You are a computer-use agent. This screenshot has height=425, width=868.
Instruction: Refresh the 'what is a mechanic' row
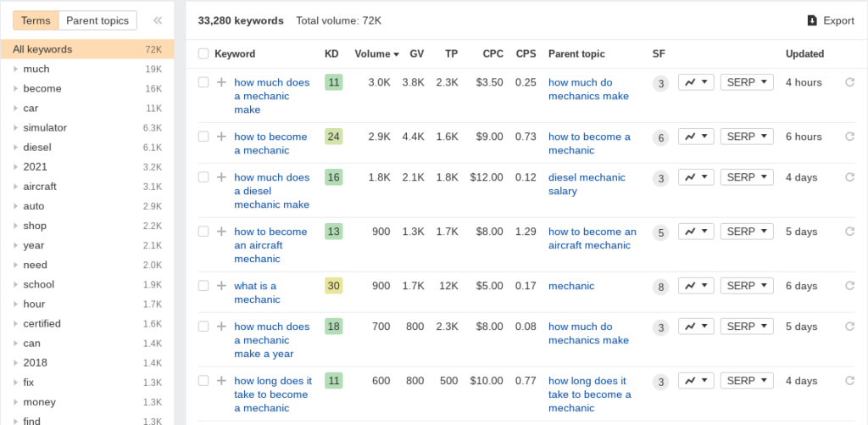coord(849,285)
